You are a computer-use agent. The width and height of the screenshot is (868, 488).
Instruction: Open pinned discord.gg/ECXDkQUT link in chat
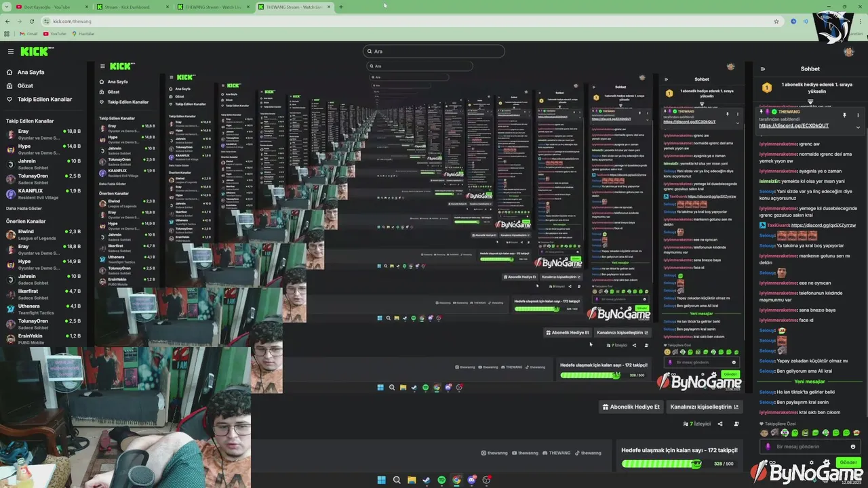click(793, 125)
